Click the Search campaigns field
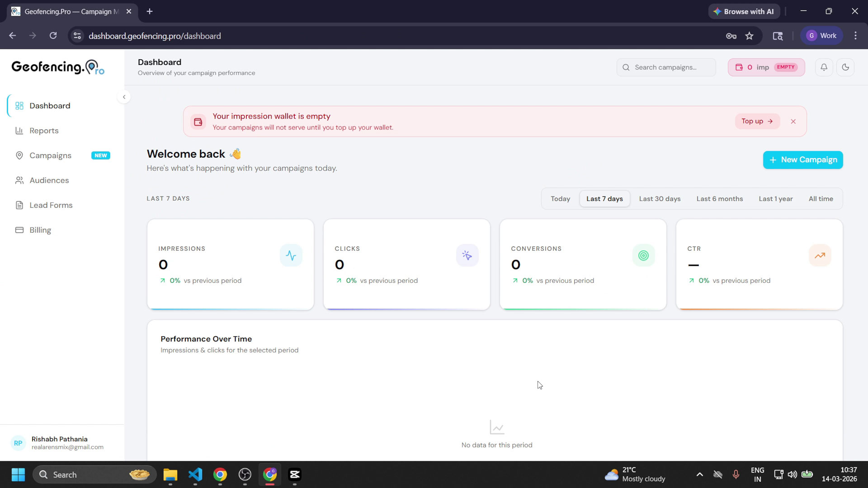 [666, 67]
